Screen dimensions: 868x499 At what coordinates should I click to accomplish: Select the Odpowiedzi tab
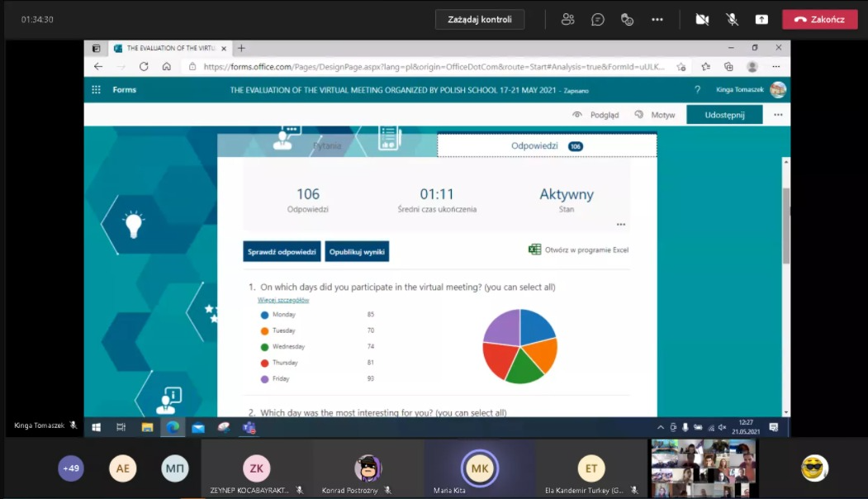546,146
